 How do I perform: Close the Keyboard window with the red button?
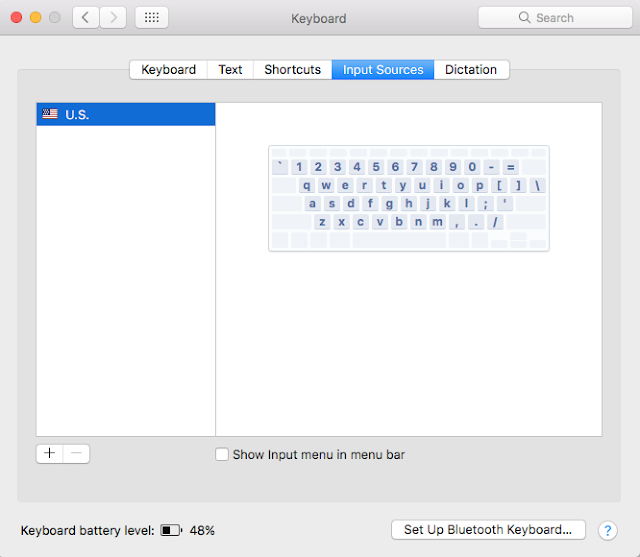pos(16,18)
